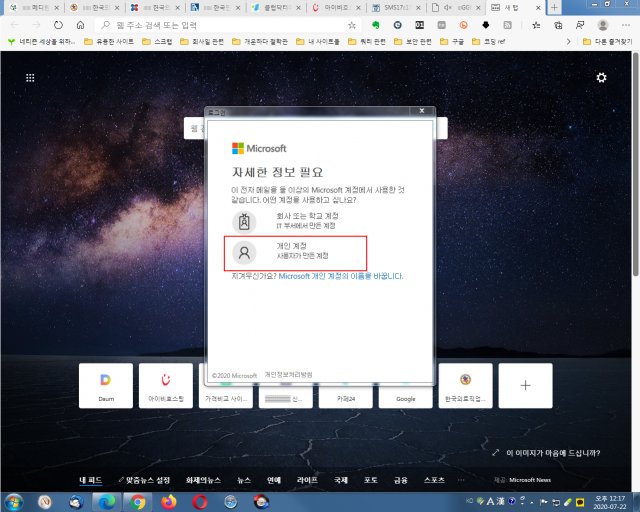Switch to the 클립닥터 browser tab

click(277, 8)
